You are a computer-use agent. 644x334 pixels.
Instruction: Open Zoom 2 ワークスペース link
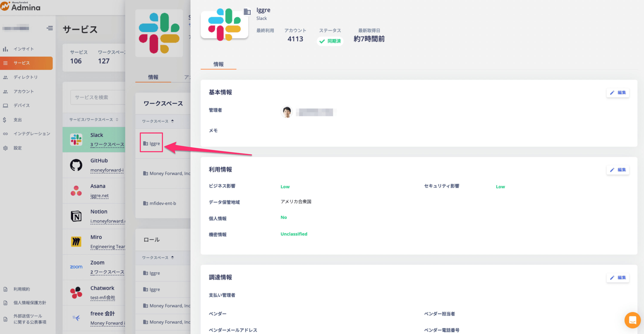[x=107, y=272]
